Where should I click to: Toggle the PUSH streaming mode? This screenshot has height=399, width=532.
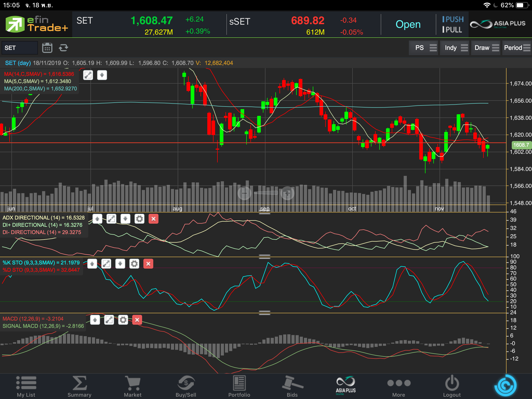click(453, 19)
